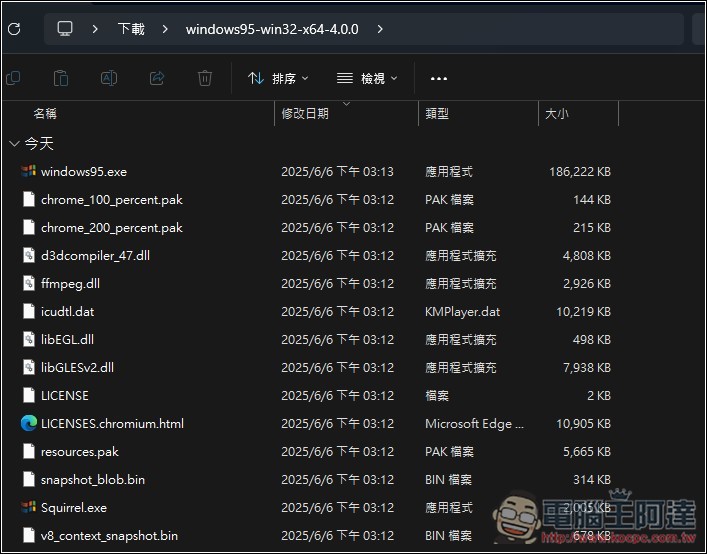
Task: Click the 186,222 KB size value
Action: point(580,172)
